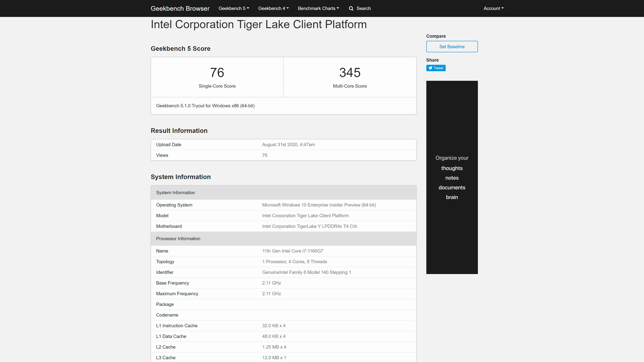The image size is (644, 362).
Task: Click the Search nav item
Action: [363, 8]
